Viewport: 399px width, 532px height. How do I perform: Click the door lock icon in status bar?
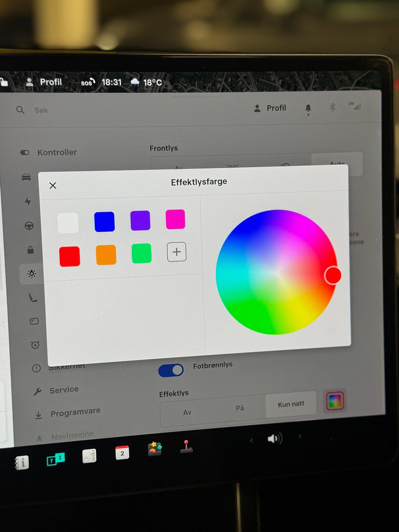[x=4, y=82]
